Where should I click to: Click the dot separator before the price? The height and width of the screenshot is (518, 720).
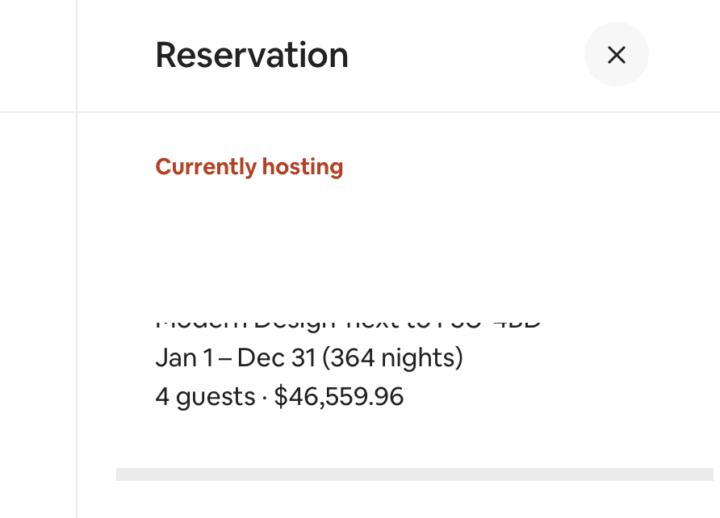[x=265, y=397]
